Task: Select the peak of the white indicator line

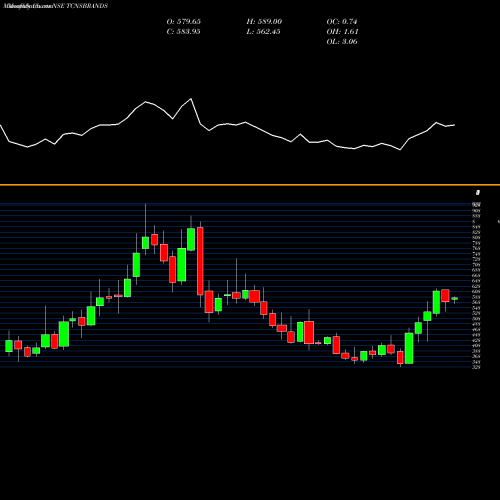Action: pyautogui.click(x=191, y=99)
